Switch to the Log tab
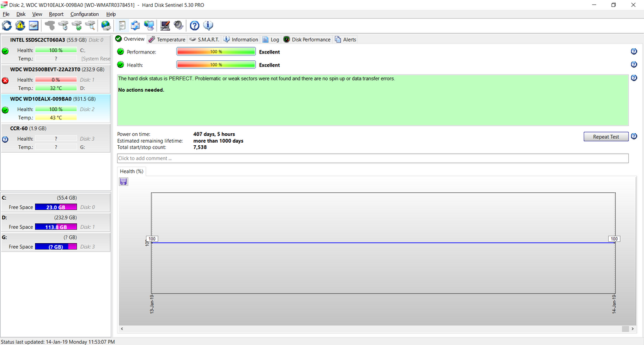The height and width of the screenshot is (345, 644). point(270,40)
